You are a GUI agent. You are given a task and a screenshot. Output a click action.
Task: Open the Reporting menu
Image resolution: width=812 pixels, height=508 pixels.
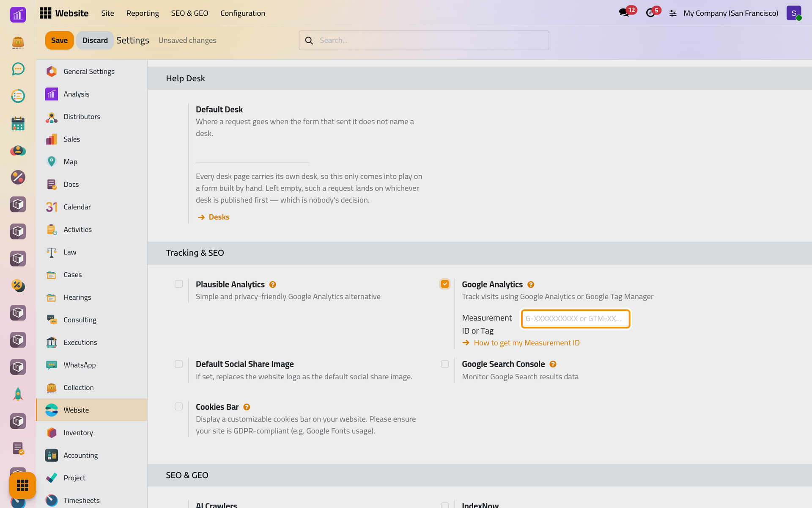[143, 13]
